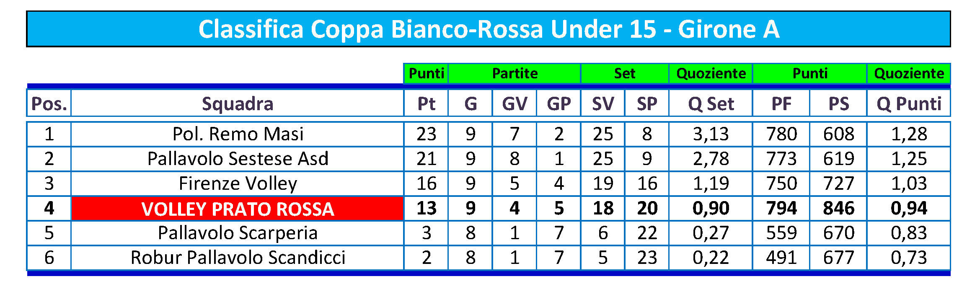Select the Squadra column header
The height and width of the screenshot is (297, 980).
[238, 103]
